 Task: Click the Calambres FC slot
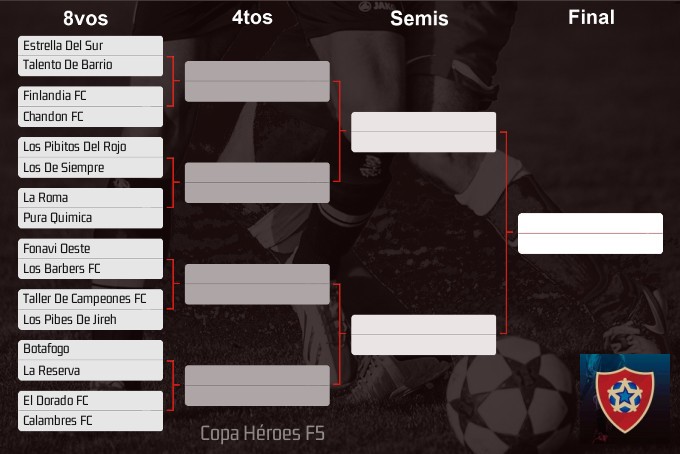tap(90, 421)
